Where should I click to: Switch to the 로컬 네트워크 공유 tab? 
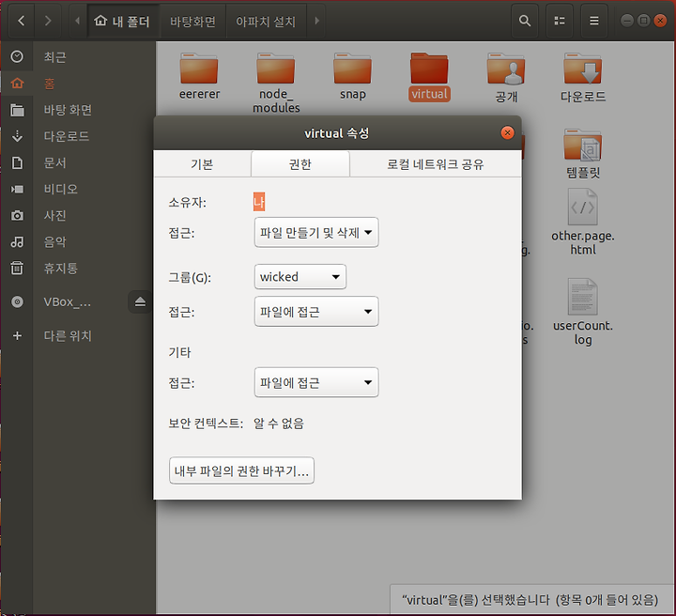436,163
